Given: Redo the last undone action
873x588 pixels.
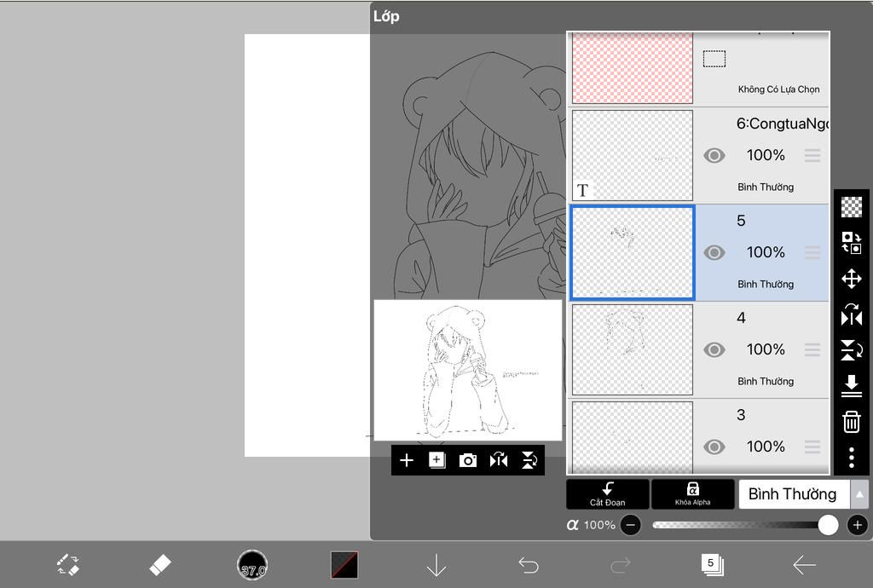Looking at the screenshot, I should coord(621,565).
